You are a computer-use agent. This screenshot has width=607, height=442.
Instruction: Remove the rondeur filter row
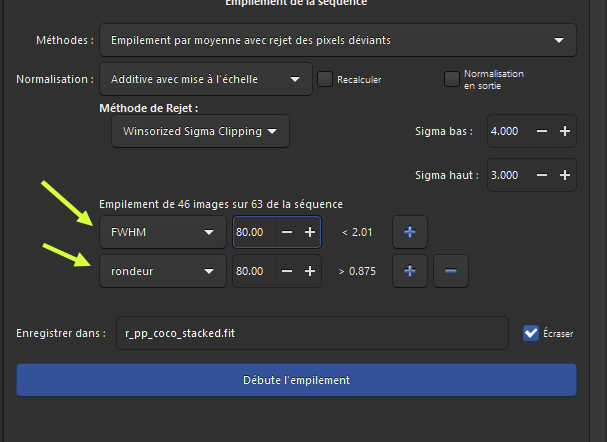(x=451, y=271)
